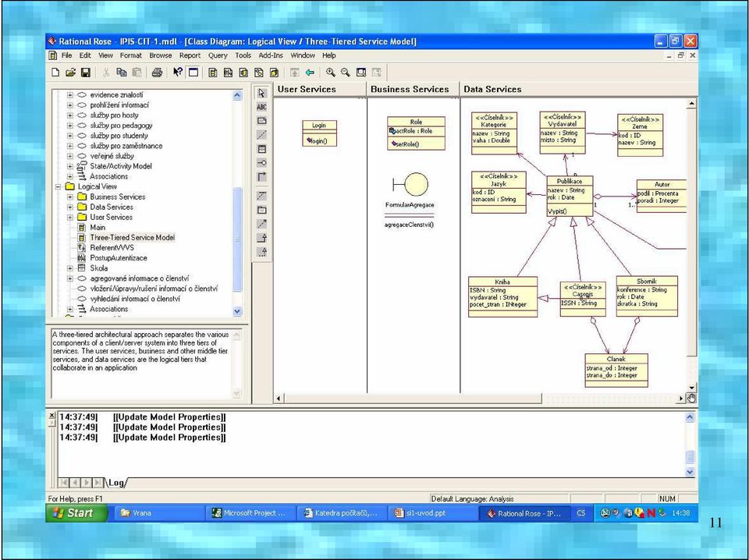Screen dimensions: 749x560
Task: Open the Format menu
Action: coord(131,55)
